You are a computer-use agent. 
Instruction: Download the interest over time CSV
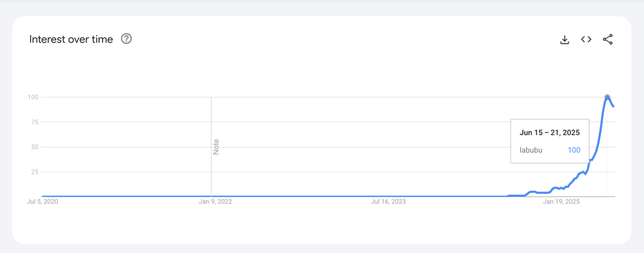pos(564,39)
